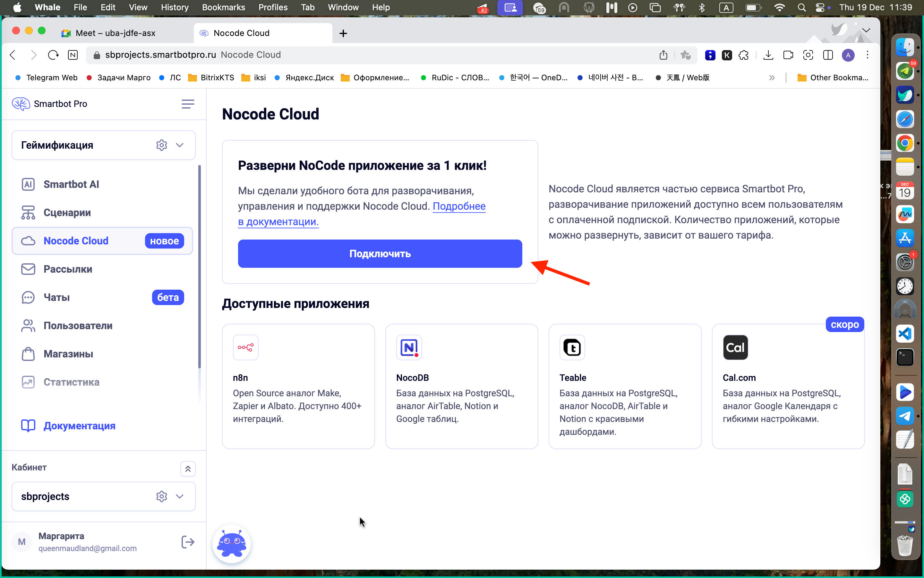Select the Nocode Cloud browser tab
The height and width of the screenshot is (578, 924).
point(263,33)
